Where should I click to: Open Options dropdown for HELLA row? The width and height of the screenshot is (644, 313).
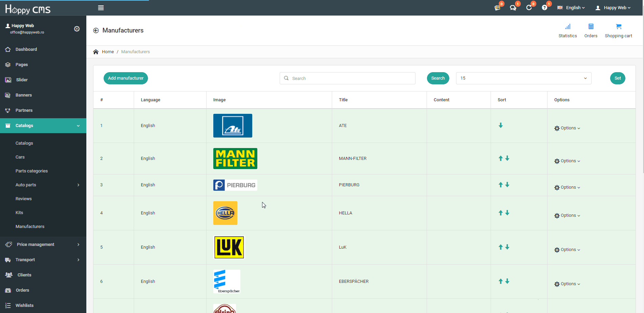[x=567, y=215]
